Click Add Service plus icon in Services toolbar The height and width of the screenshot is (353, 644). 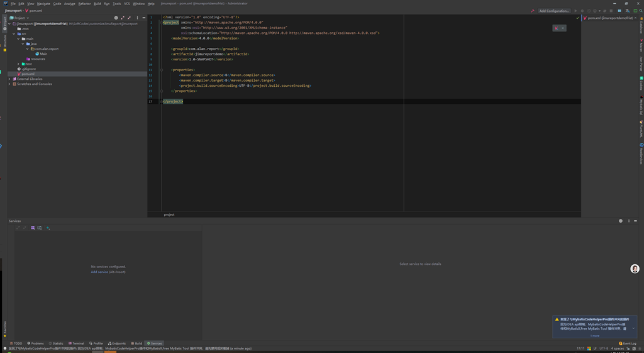tap(48, 228)
